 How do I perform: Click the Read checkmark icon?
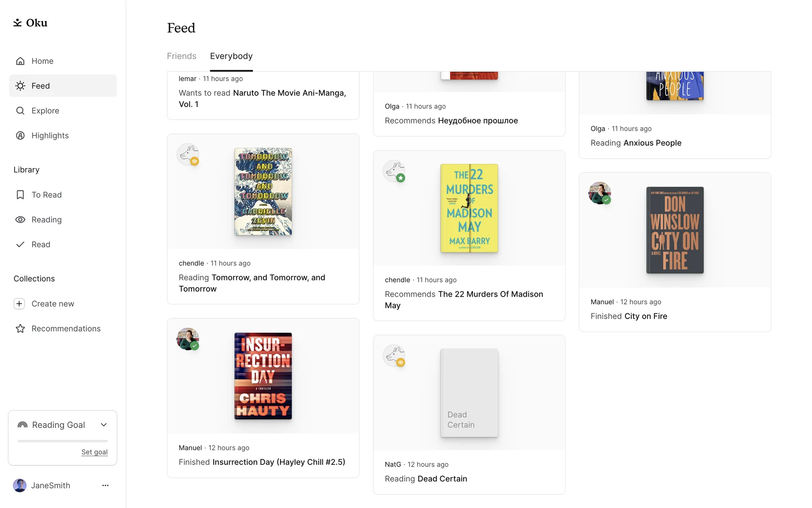(20, 245)
